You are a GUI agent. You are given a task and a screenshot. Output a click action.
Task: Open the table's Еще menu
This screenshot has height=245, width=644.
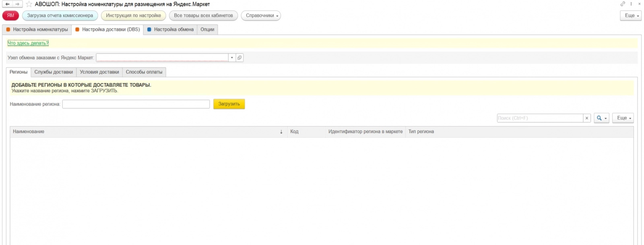pos(623,118)
